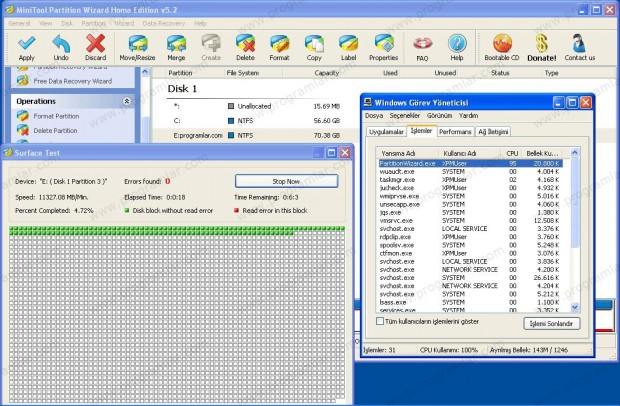
Task: Sort by Bellek Ku... column header
Action: [542, 153]
